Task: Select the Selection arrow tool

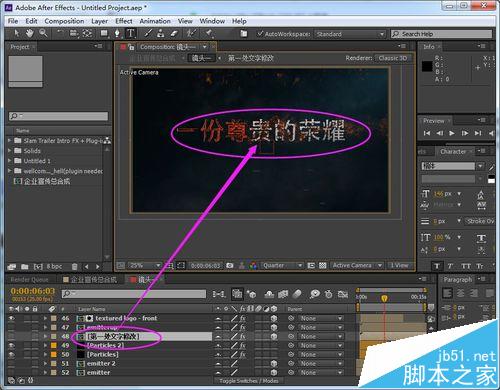Action: click(x=17, y=33)
